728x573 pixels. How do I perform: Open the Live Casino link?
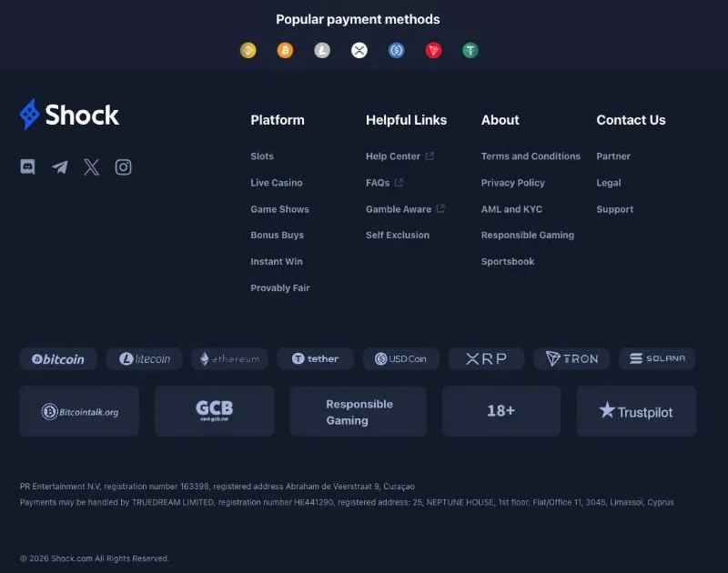pyautogui.click(x=277, y=183)
